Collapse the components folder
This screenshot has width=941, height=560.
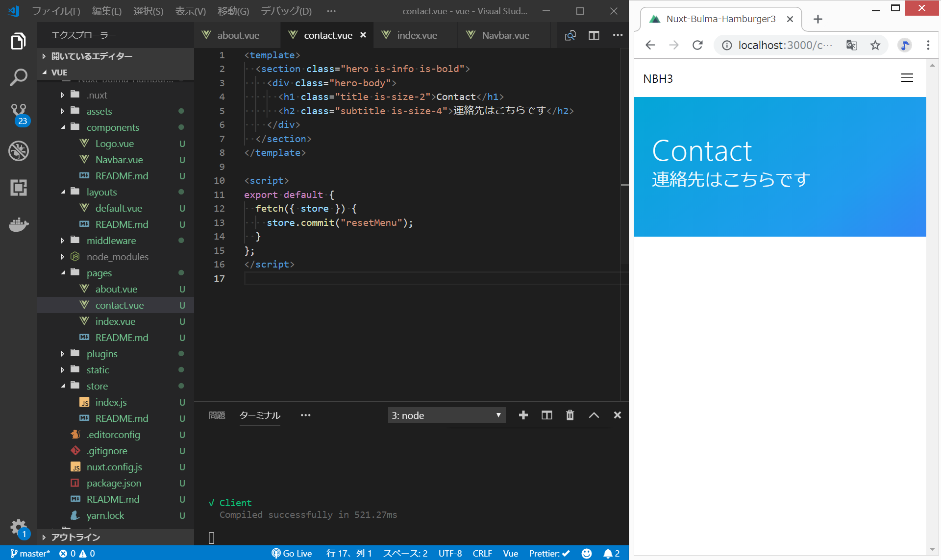click(63, 127)
